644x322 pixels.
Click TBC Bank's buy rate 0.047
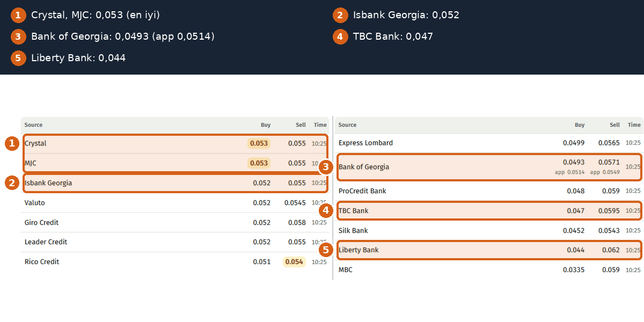[576, 211]
